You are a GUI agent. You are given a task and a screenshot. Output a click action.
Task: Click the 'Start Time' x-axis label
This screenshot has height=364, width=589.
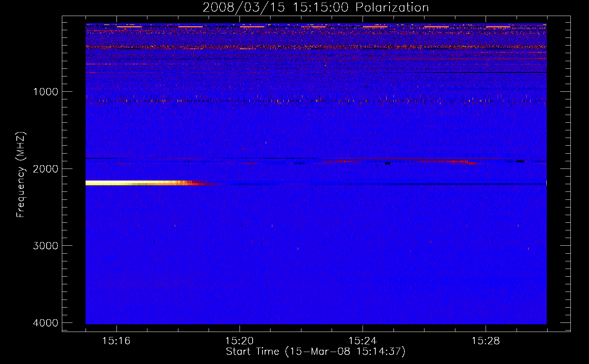click(315, 352)
